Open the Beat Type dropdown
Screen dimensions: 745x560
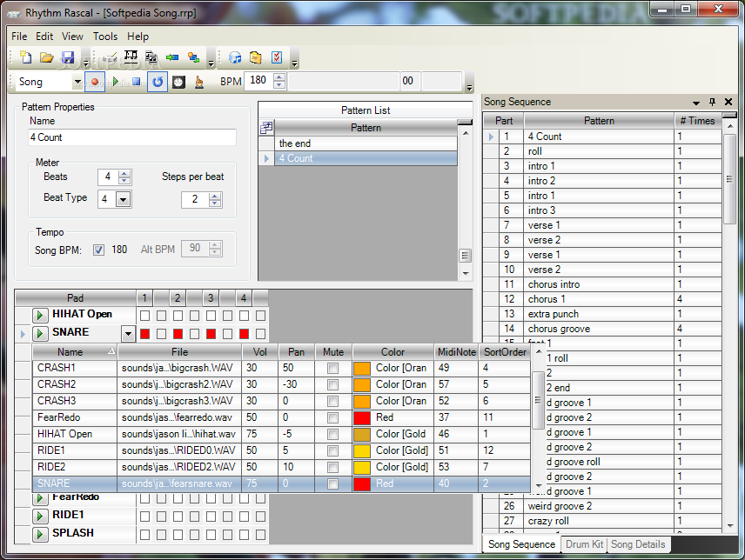click(123, 199)
